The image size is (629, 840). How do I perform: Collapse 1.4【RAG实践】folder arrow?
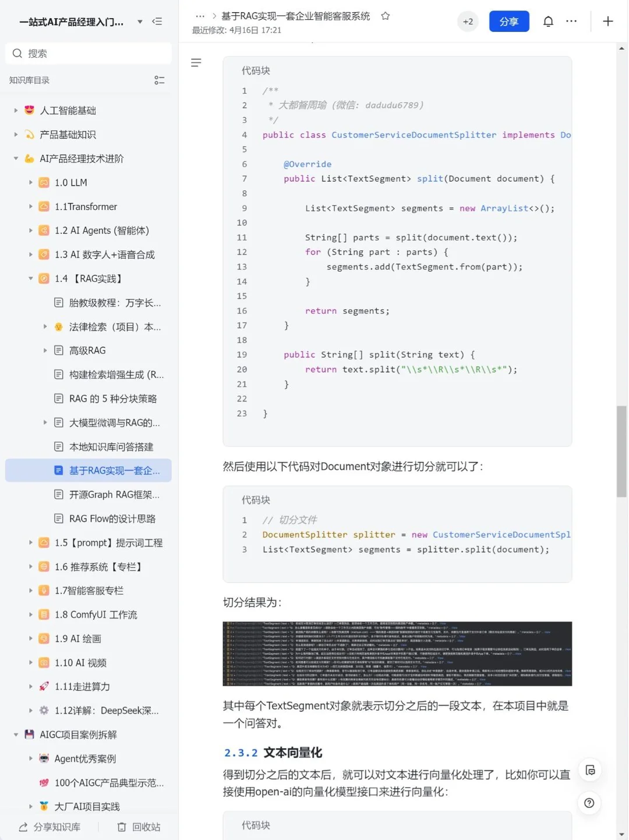(30, 278)
